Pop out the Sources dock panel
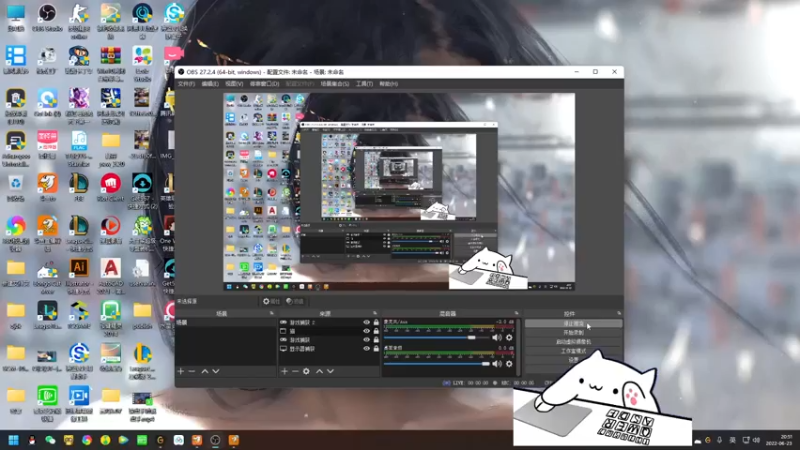This screenshot has height=450, width=800. click(x=375, y=313)
